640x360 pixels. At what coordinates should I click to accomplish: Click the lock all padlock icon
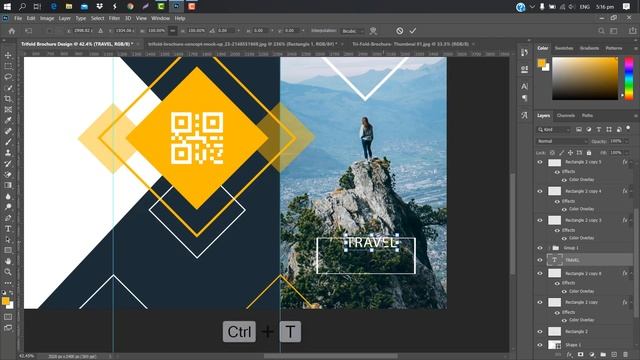coord(589,153)
